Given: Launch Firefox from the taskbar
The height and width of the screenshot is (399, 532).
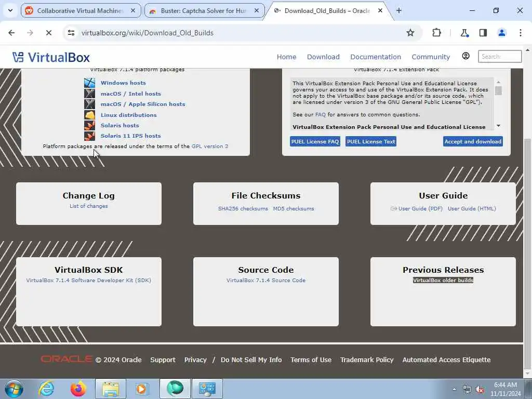Looking at the screenshot, I should click(x=78, y=389).
